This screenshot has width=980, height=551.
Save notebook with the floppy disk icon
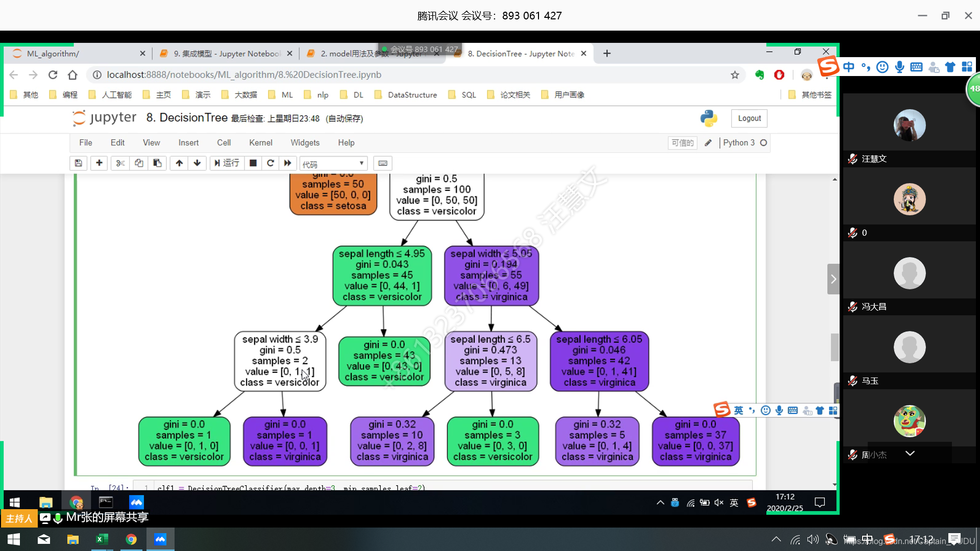click(78, 163)
